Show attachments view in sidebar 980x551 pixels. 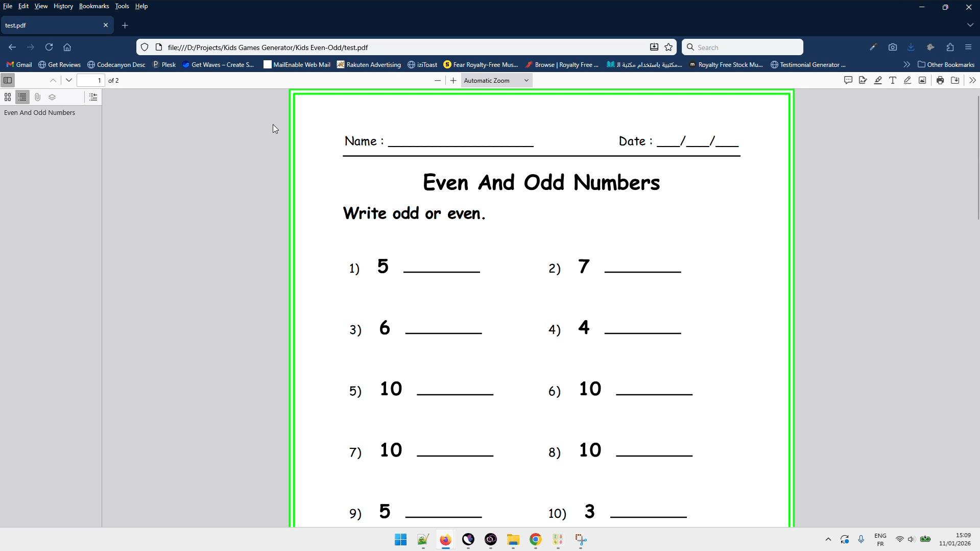pyautogui.click(x=37, y=97)
